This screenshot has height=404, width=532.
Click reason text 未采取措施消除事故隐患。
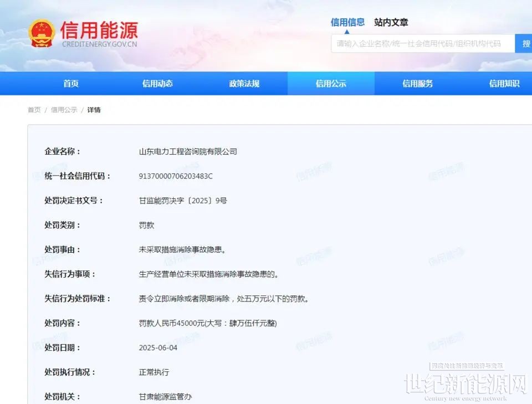tap(182, 249)
